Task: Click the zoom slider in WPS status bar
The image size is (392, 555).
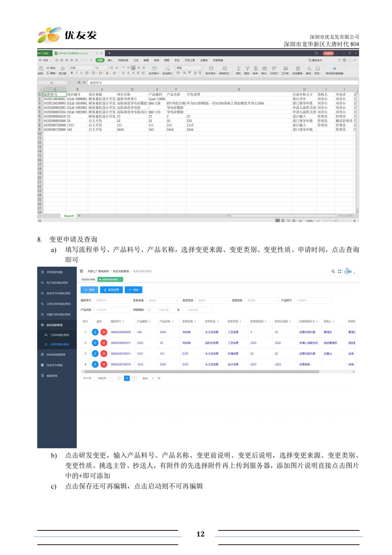Action: (336, 221)
